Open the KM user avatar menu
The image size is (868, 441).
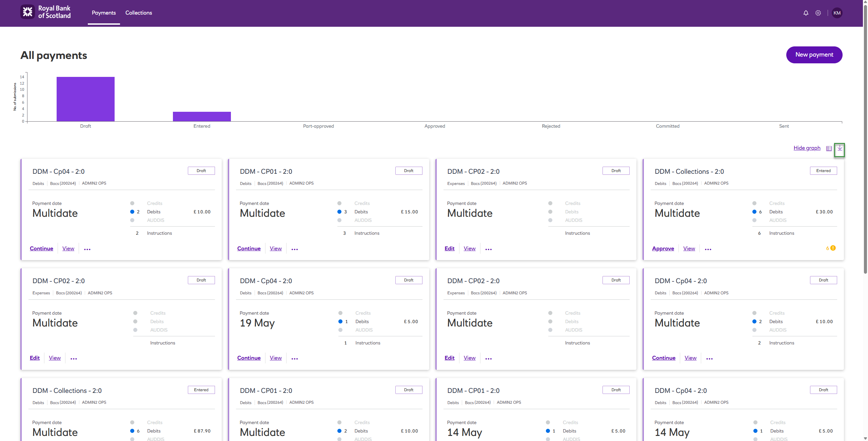point(837,13)
